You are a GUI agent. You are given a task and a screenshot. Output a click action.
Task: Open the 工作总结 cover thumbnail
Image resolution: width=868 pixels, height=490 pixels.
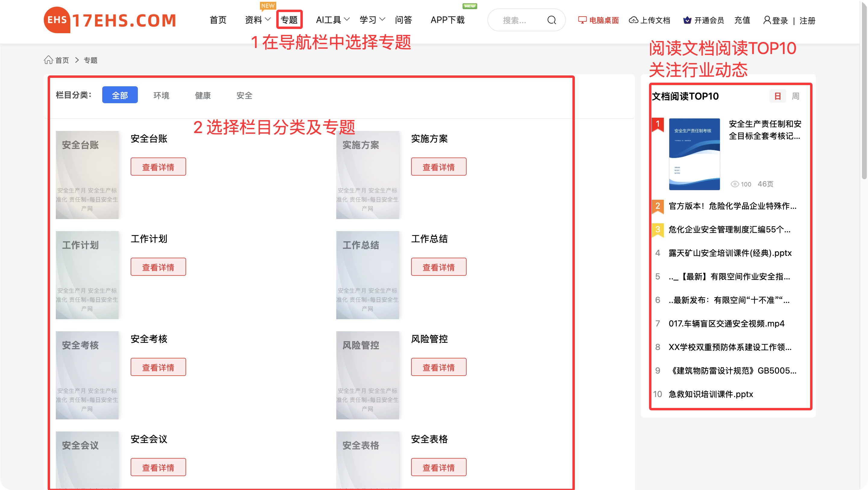coord(368,275)
